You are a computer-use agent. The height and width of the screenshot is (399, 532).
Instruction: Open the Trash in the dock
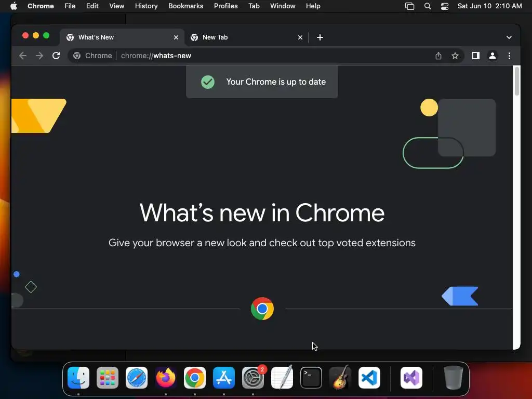tap(453, 378)
